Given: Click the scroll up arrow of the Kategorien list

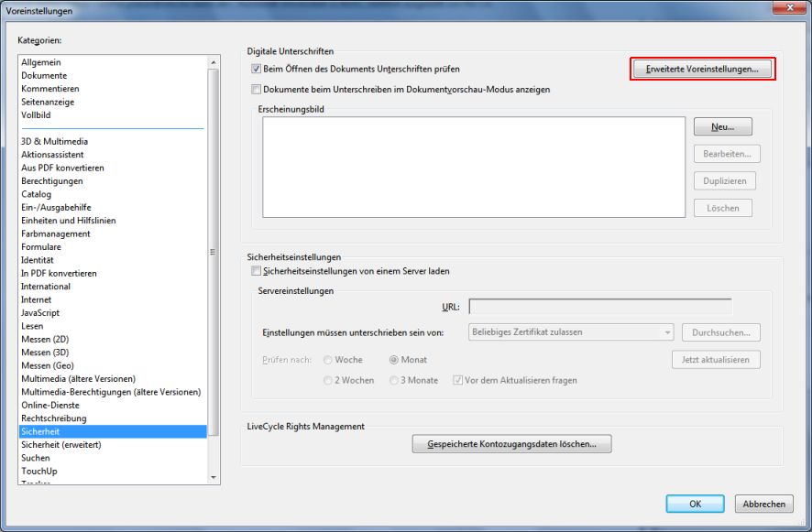Looking at the screenshot, I should [214, 61].
